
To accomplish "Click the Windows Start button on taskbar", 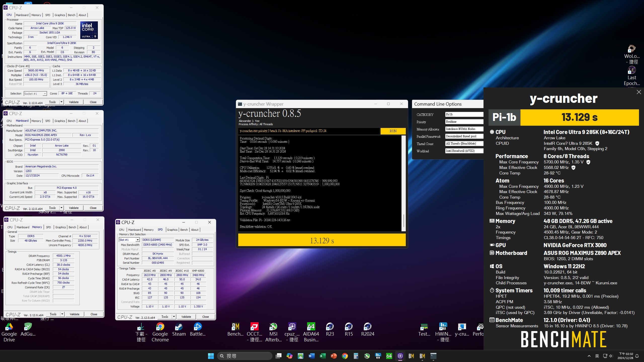I will (x=211, y=356).
